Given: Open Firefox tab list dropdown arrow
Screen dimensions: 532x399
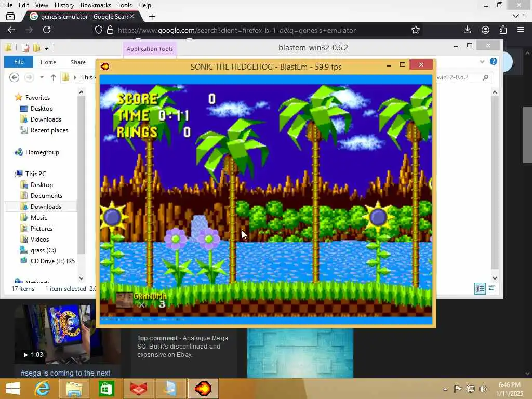Looking at the screenshot, I should 516,16.
